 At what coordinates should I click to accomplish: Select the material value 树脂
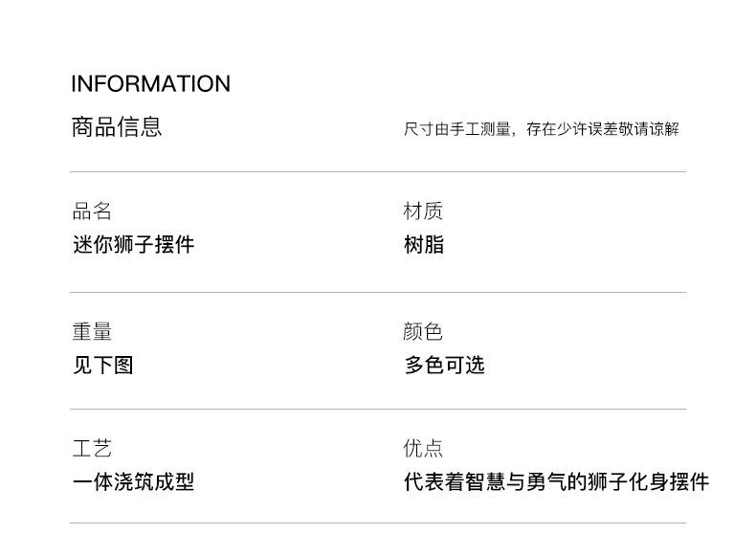[424, 244]
